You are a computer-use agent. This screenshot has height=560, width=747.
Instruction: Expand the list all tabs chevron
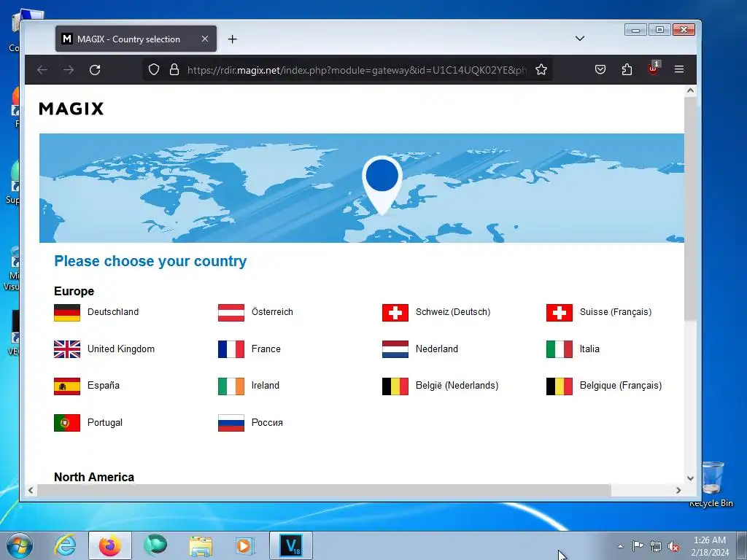click(580, 39)
